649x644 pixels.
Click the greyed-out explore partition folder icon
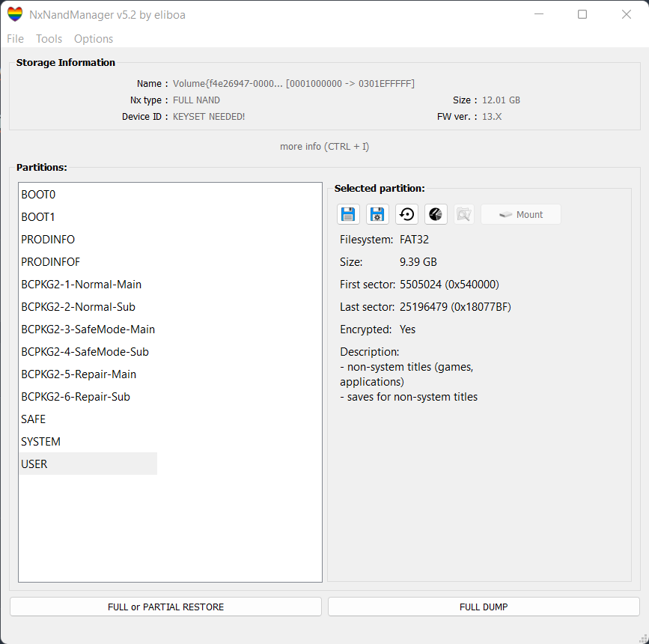[x=463, y=214]
